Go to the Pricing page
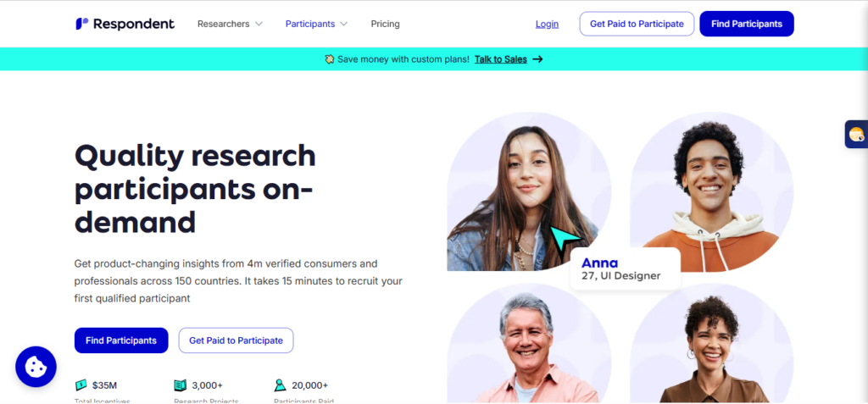This screenshot has height=404, width=868. click(x=386, y=24)
